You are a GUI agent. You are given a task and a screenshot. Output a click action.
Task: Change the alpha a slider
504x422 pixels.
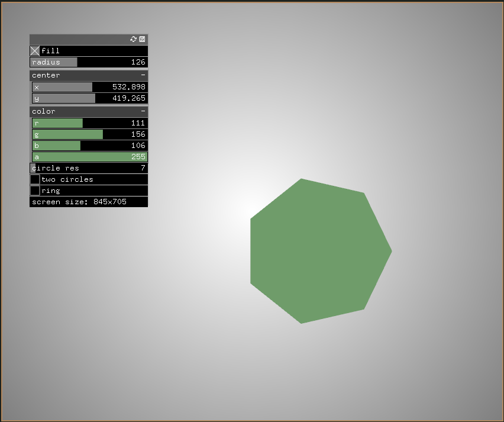[x=90, y=157]
